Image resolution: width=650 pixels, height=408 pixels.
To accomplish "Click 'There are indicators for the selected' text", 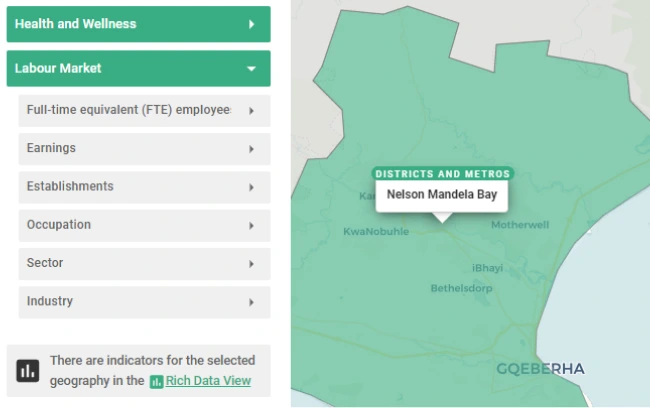I will (x=153, y=360).
